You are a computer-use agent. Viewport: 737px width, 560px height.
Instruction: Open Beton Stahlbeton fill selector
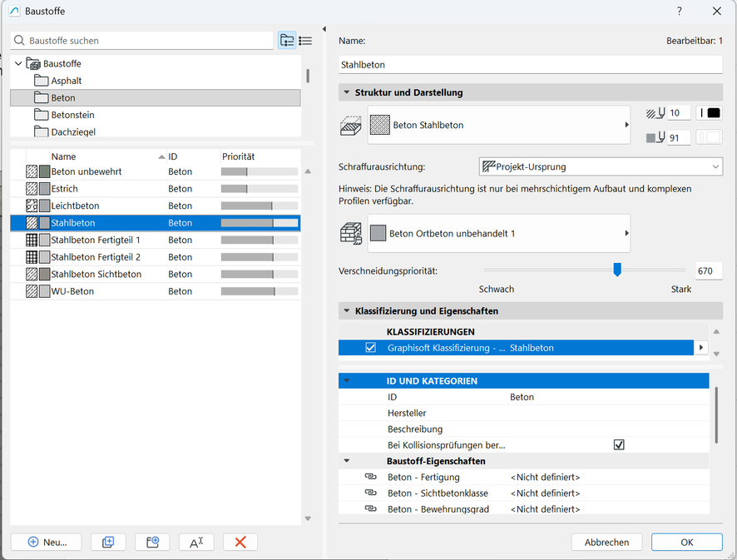point(499,125)
